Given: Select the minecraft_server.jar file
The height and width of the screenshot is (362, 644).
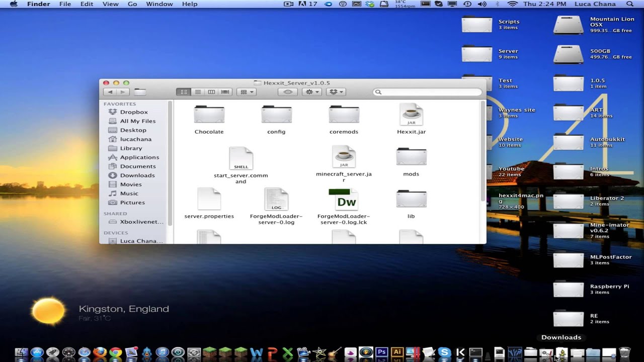Looking at the screenshot, I should point(344,164).
